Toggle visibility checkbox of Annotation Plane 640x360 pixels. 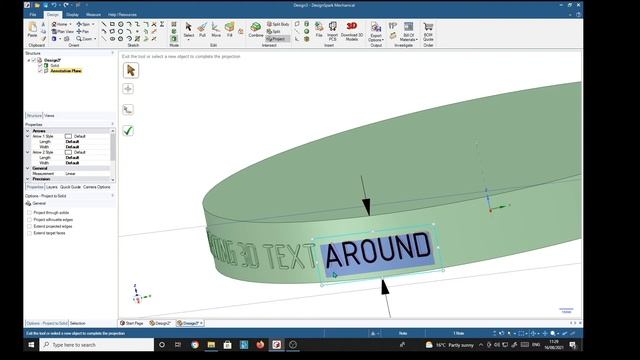[40, 71]
